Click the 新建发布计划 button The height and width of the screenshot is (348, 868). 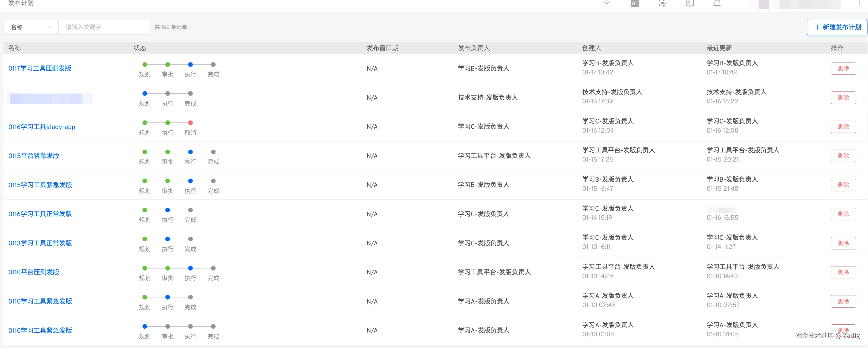tap(837, 27)
